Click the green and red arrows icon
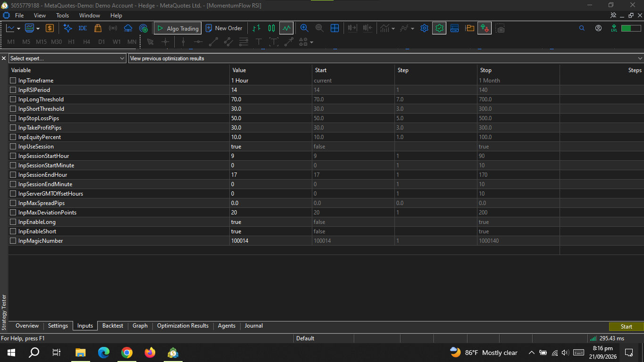The image size is (644, 362). pos(485,28)
